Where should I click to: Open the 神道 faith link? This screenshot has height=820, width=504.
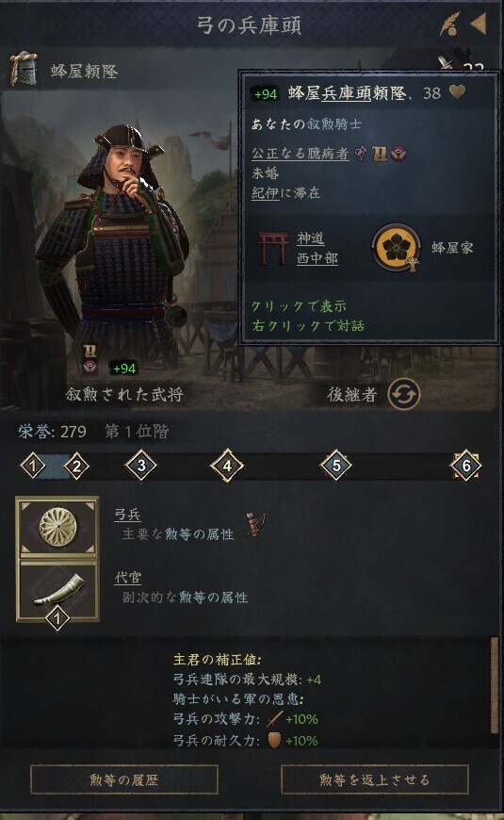pos(311,238)
